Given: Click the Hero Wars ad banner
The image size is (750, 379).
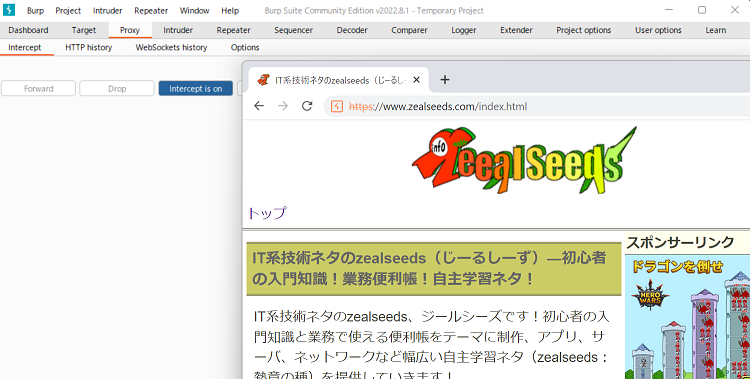Looking at the screenshot, I should 687,317.
